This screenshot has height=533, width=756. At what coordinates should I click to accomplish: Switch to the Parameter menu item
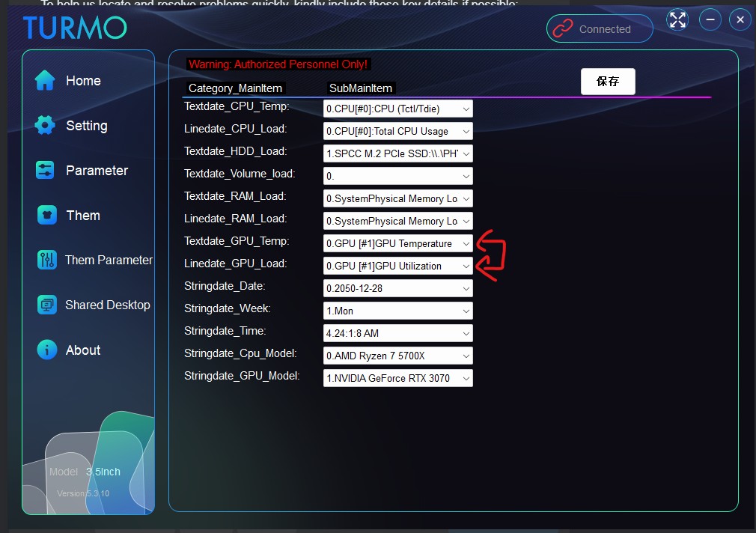click(x=97, y=171)
